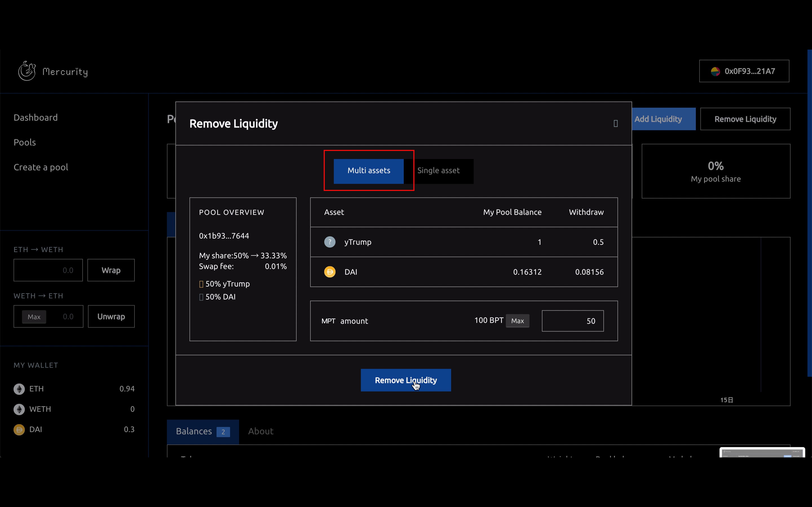Screen dimensions: 812x507
Task: Click Max next to 100 BPT
Action: coord(517,321)
